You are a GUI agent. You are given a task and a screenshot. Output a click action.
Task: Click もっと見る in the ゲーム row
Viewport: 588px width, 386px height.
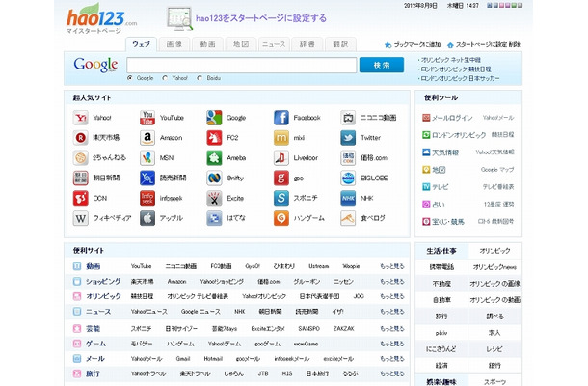[392, 344]
